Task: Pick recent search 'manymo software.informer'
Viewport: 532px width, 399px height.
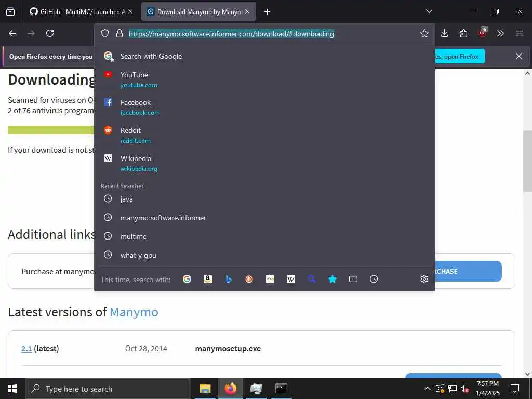Action: pos(264,218)
